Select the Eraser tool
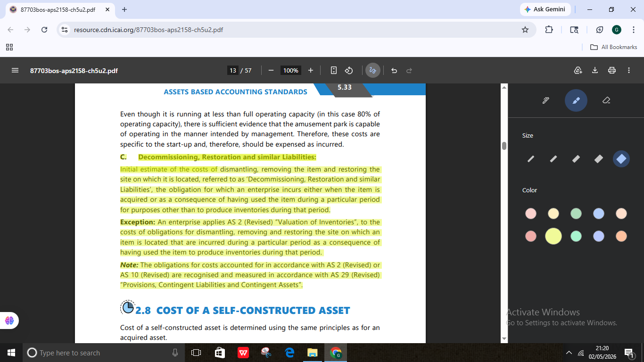 [x=606, y=100]
